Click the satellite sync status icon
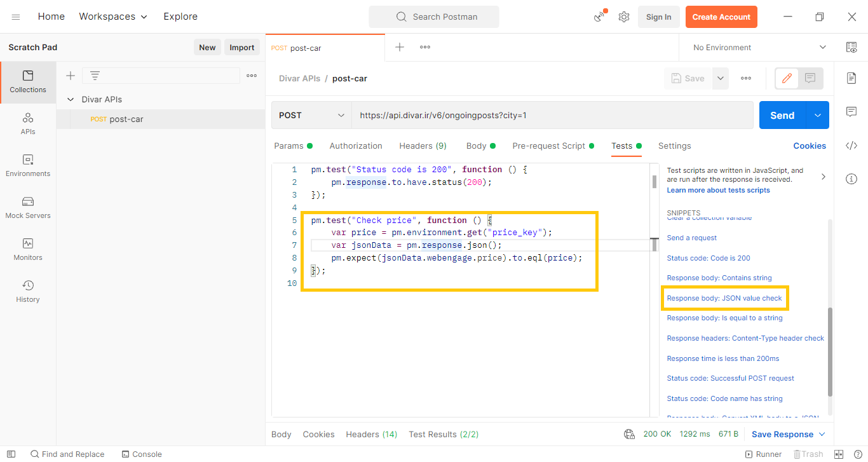 tap(600, 17)
